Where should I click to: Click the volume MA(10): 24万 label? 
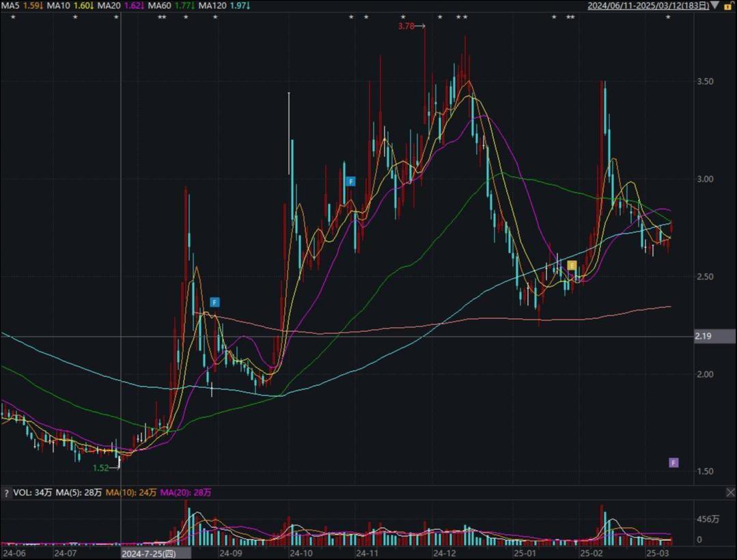(131, 492)
